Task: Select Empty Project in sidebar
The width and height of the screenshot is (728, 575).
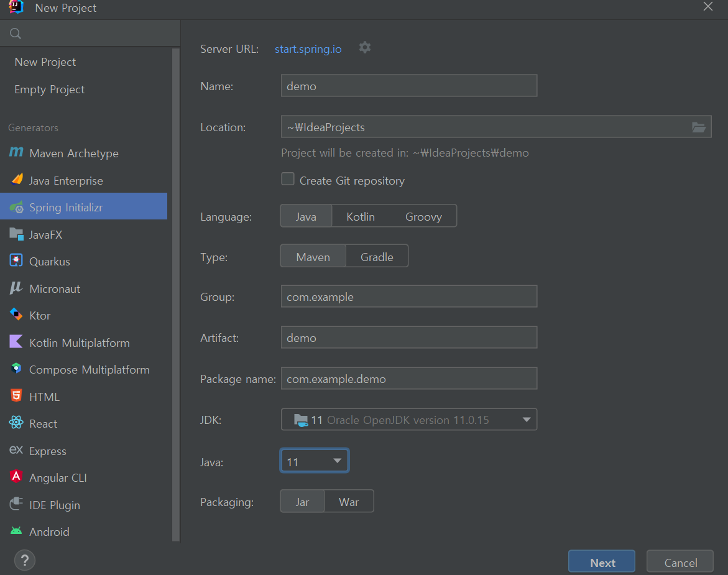Action: tap(83, 90)
